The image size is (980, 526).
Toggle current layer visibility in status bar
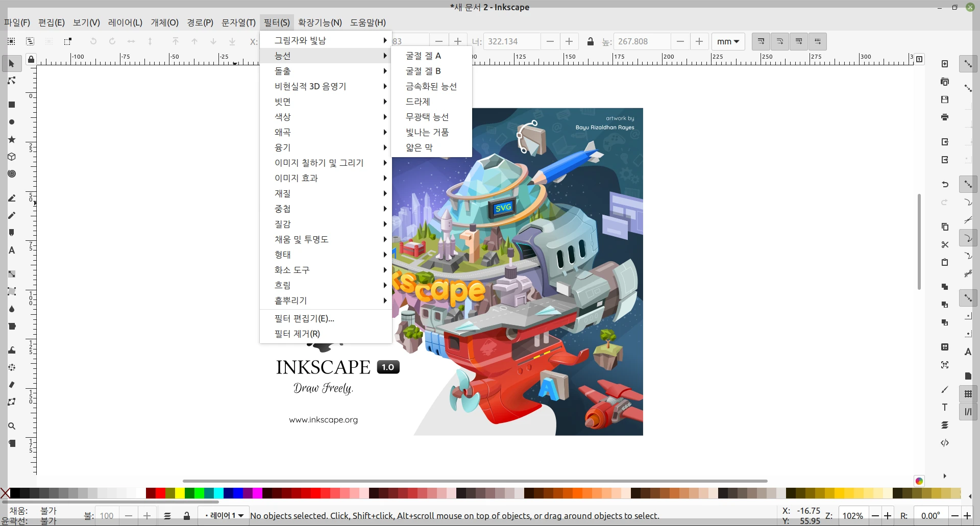pos(167,516)
